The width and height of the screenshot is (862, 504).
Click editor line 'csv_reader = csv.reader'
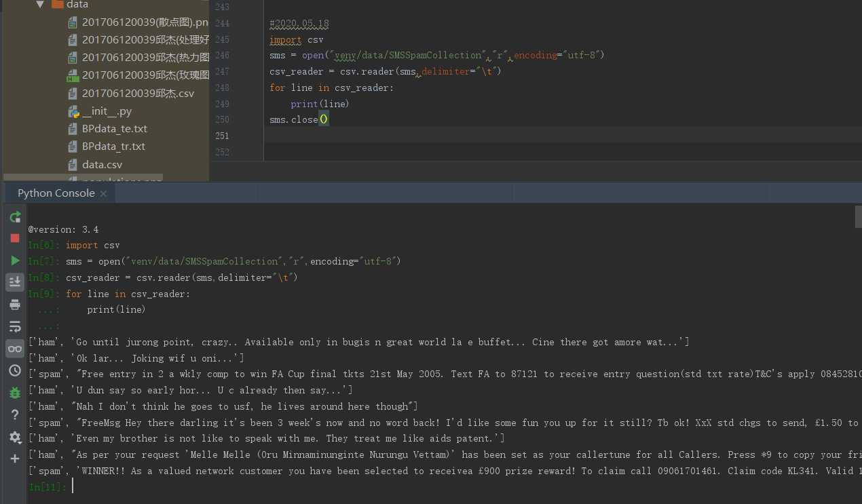(385, 71)
